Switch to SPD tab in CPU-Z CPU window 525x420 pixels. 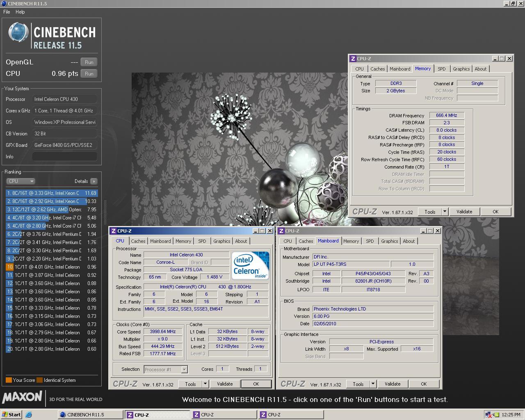point(202,241)
